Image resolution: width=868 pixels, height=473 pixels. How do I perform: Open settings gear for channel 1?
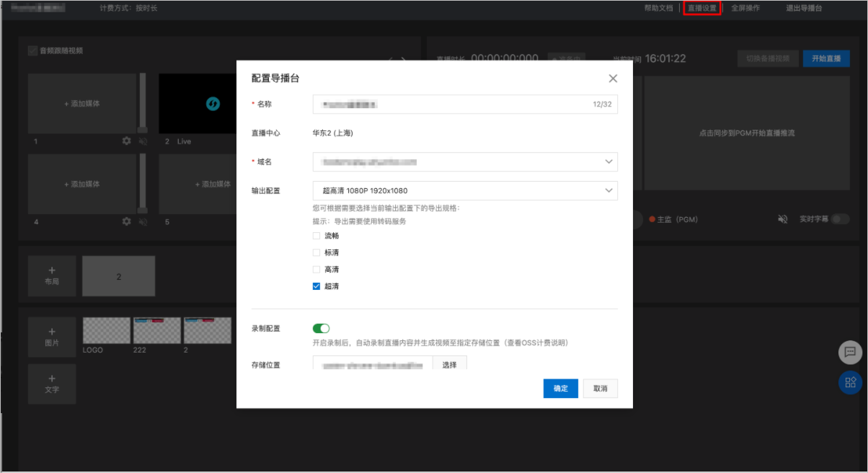[x=127, y=141]
